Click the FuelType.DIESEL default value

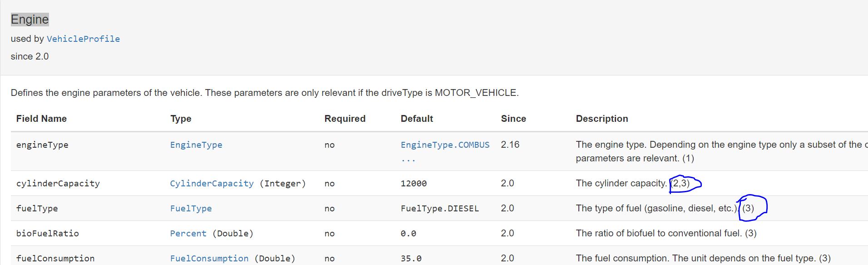tap(439, 209)
